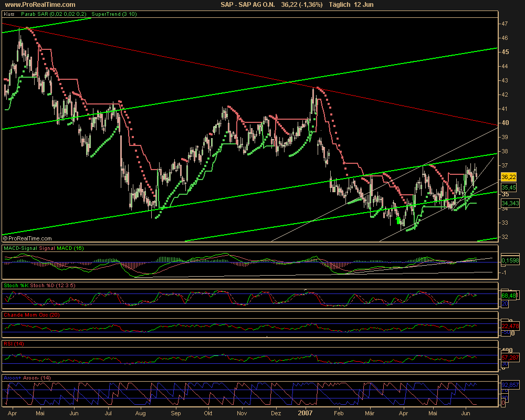Select the Kurs label in the price panel
Viewport: 525px width, 420px height.
pos(9,14)
